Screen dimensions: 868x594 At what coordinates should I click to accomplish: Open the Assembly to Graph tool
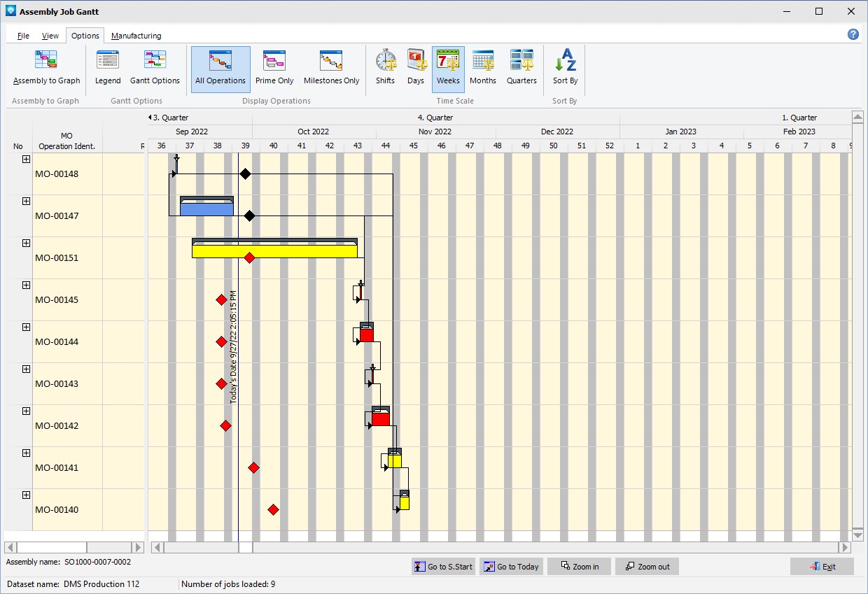(x=46, y=68)
